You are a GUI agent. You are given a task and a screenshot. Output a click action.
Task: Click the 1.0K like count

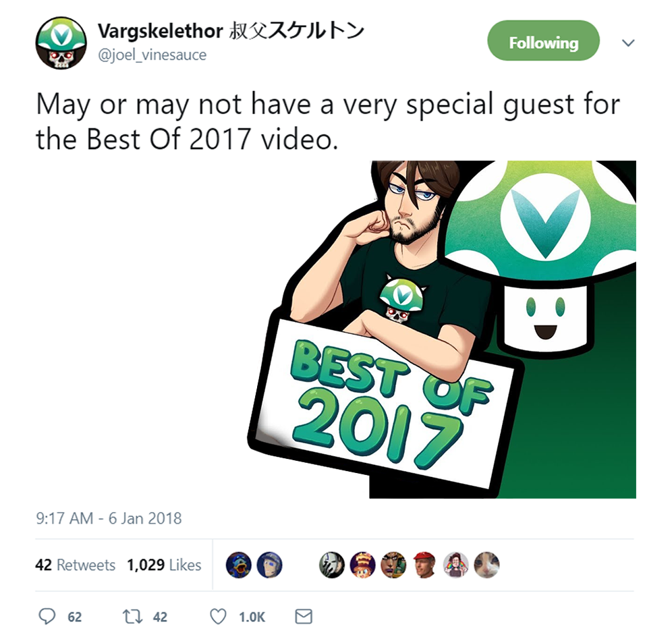(x=252, y=617)
